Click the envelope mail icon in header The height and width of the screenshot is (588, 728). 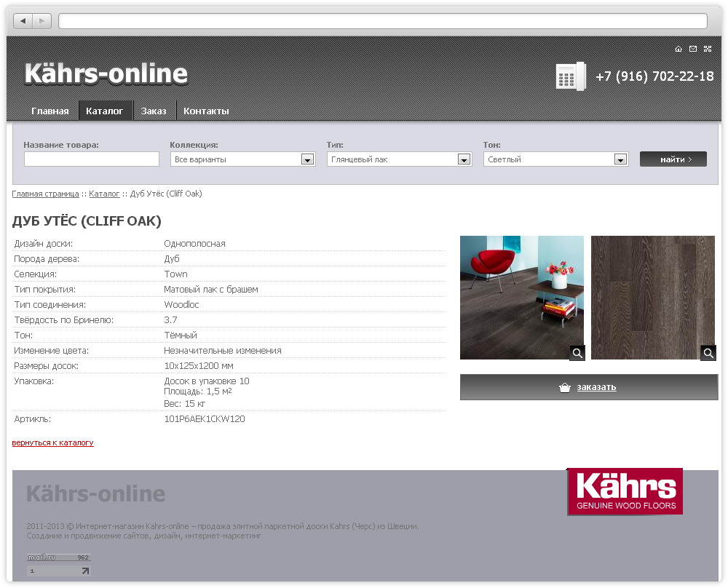(x=693, y=49)
